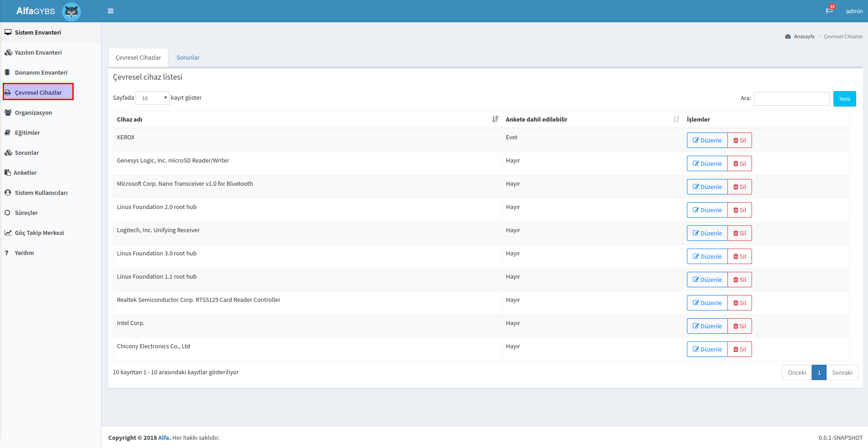Open the admin user menu
This screenshot has width=868, height=448.
pos(854,11)
